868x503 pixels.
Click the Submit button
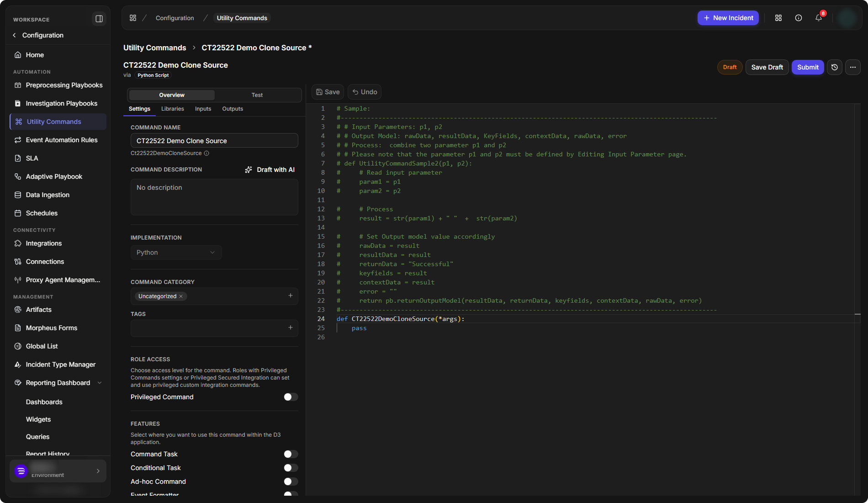coord(808,67)
